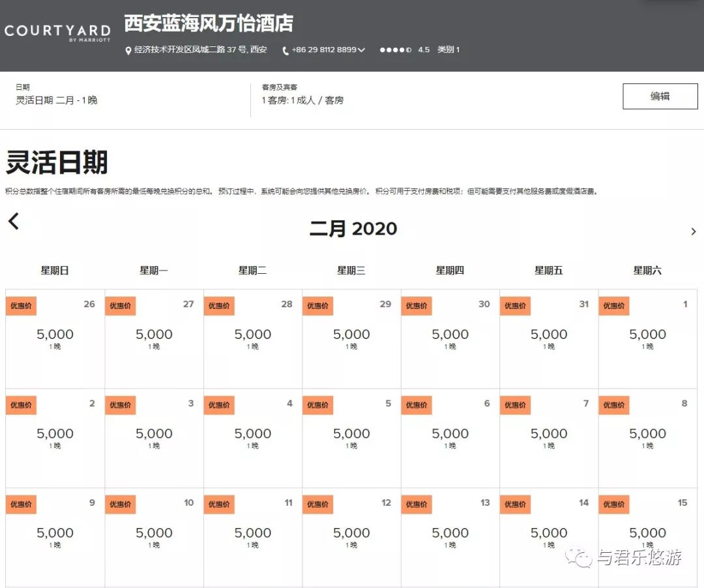Click the 星期六 column header
Image resolution: width=704 pixels, height=588 pixels.
point(647,271)
